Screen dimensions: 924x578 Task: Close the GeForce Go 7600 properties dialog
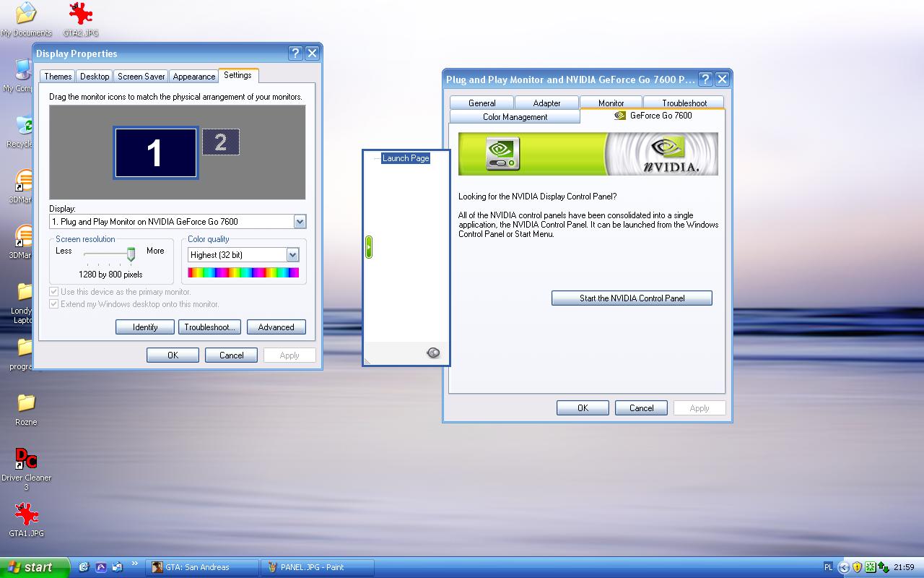tap(722, 79)
